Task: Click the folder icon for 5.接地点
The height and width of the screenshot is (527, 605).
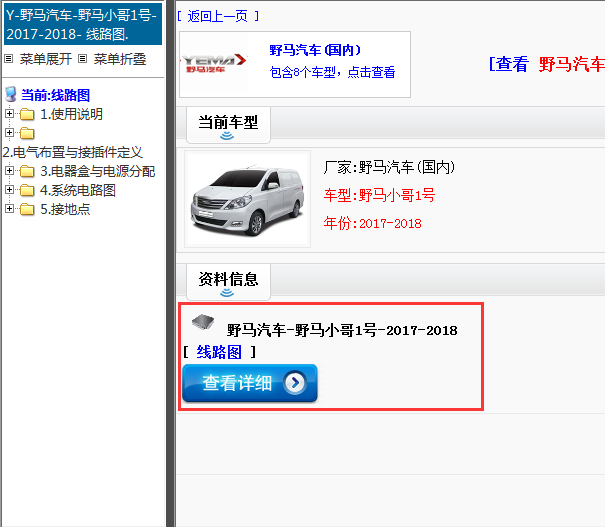Action: [x=27, y=209]
